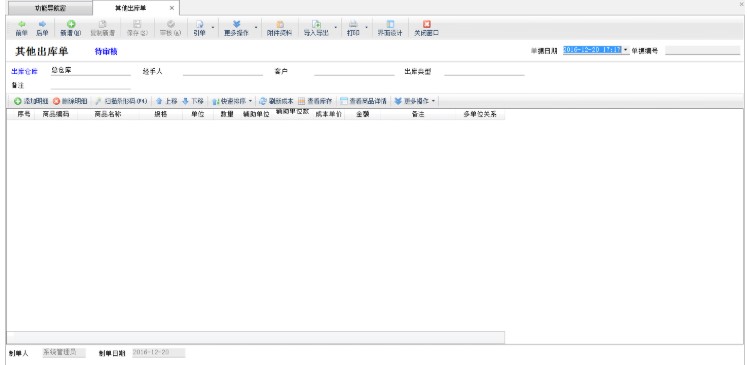Click the 金额 column header
The width and height of the screenshot is (747, 365).
363,115
